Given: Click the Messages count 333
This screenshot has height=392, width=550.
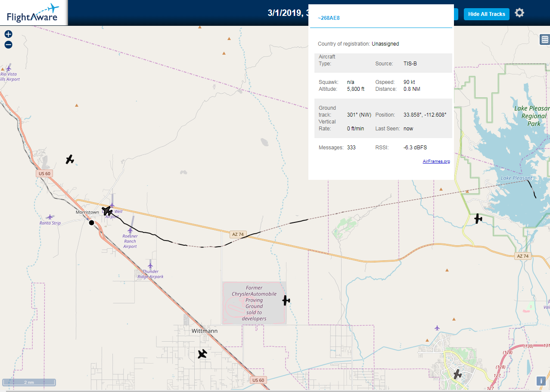Looking at the screenshot, I should pos(351,148).
